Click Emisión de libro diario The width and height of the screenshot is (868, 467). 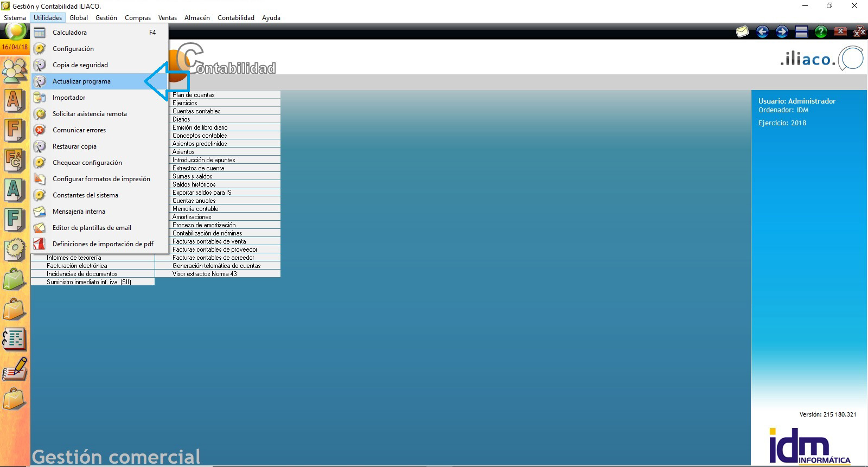pos(225,127)
